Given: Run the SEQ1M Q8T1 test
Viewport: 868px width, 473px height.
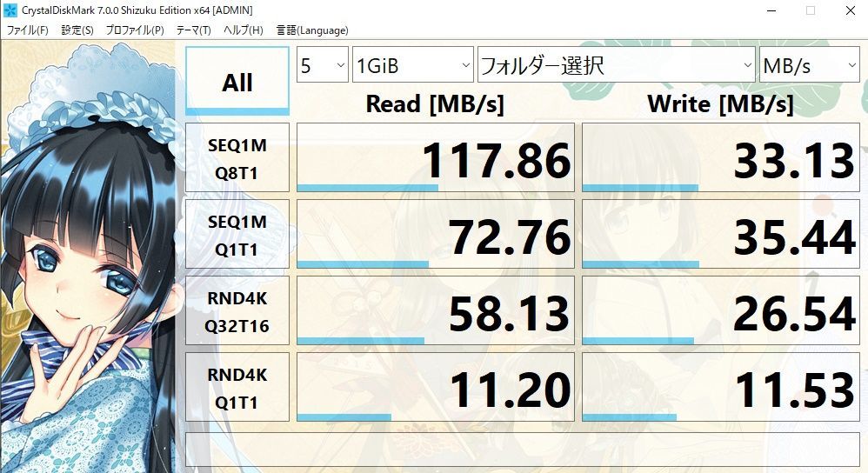Looking at the screenshot, I should [237, 157].
